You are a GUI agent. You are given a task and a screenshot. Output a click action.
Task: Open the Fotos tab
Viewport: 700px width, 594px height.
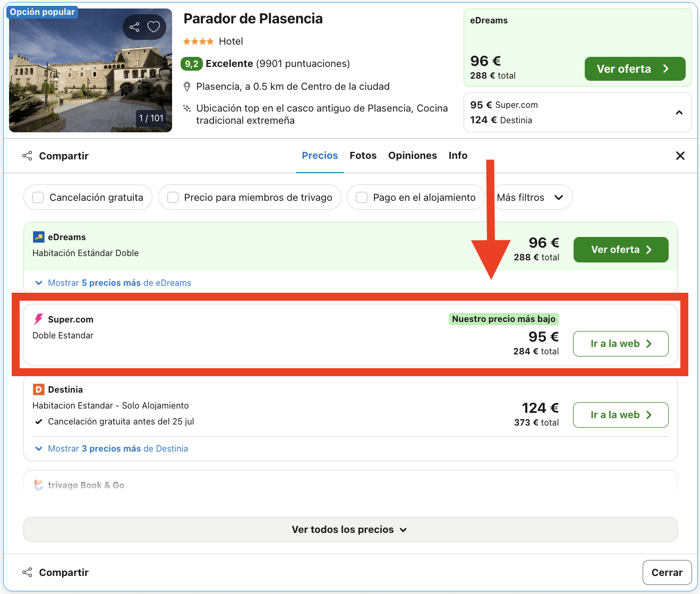tap(363, 156)
